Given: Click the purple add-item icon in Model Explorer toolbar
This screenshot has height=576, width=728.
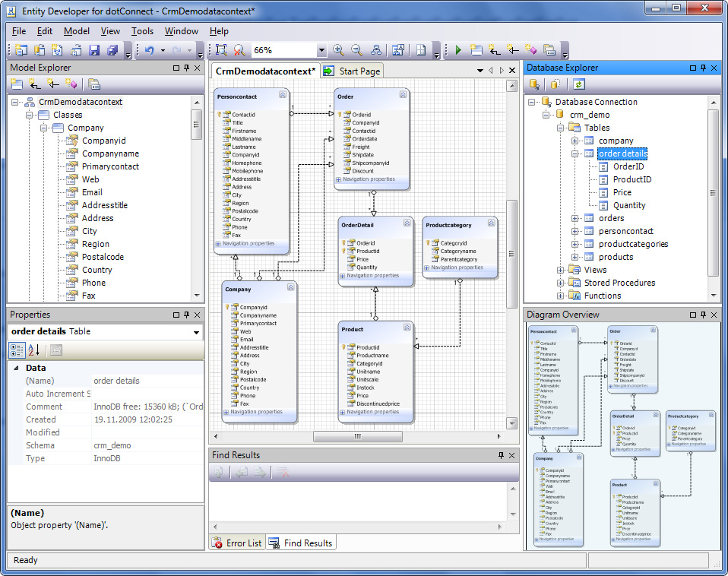Looking at the screenshot, I should click(71, 84).
